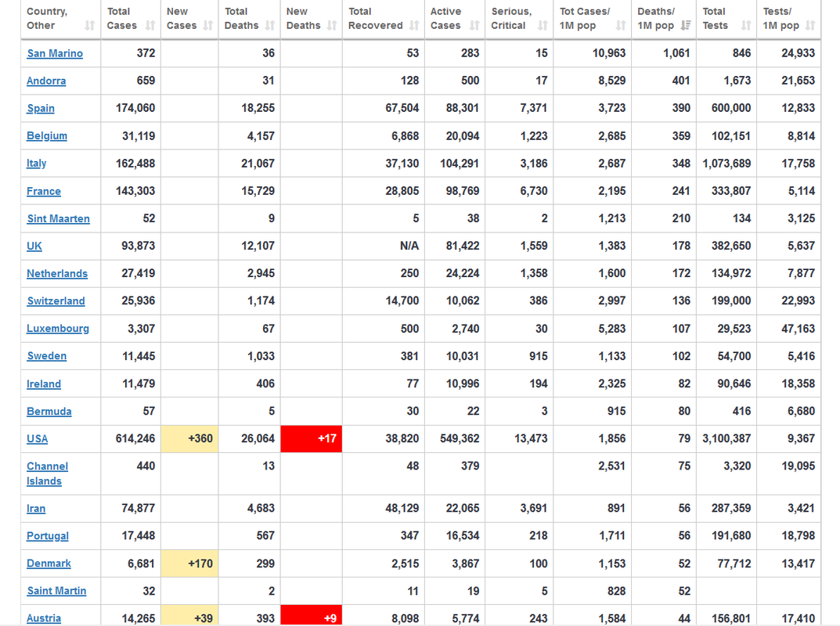Click Channel Islands total cases 440
This screenshot has width=840, height=626.
click(146, 466)
